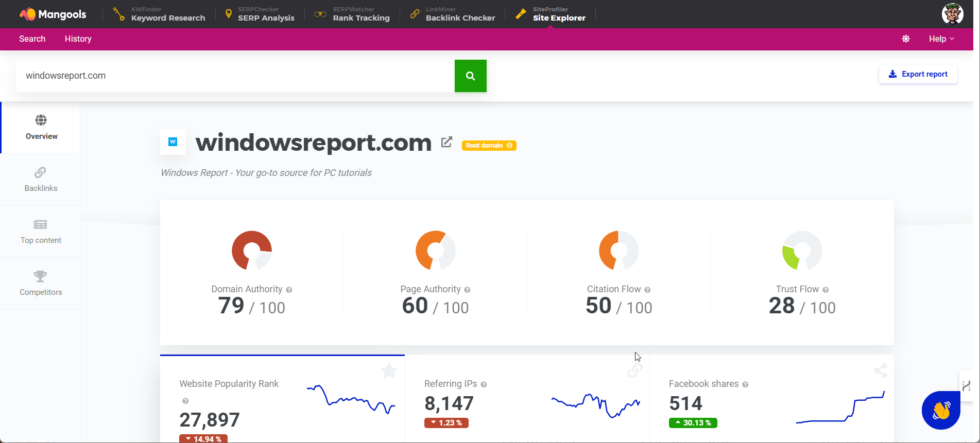Click share icon on Facebook shares card
This screenshot has width=980, height=443.
click(x=881, y=370)
